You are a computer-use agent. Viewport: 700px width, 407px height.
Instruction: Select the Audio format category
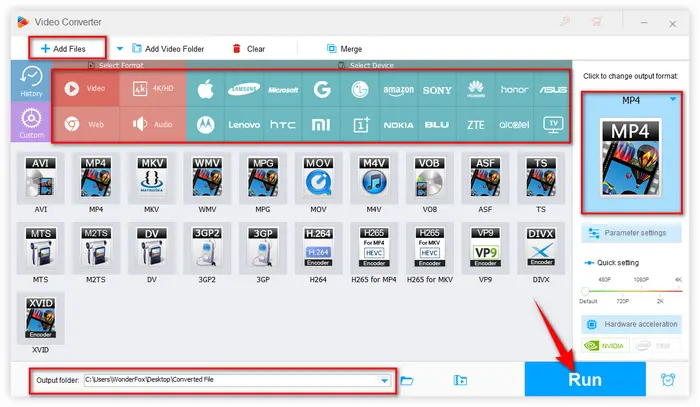click(x=153, y=124)
